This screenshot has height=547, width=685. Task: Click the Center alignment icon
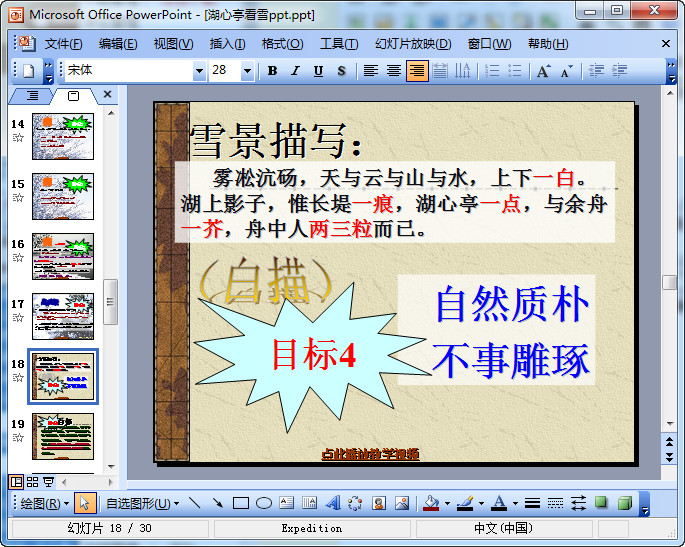[x=394, y=71]
